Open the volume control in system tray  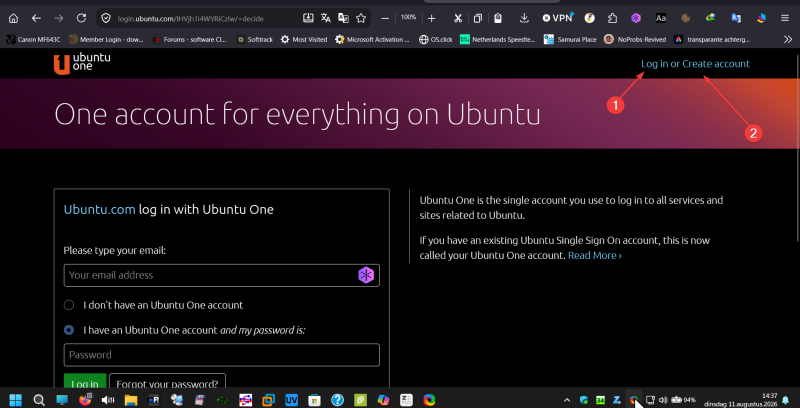[663, 400]
